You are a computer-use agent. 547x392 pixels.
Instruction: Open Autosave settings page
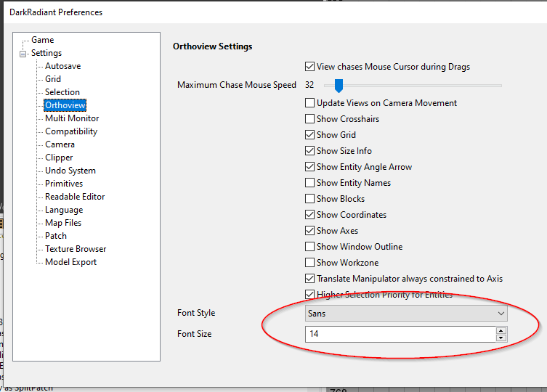click(62, 66)
